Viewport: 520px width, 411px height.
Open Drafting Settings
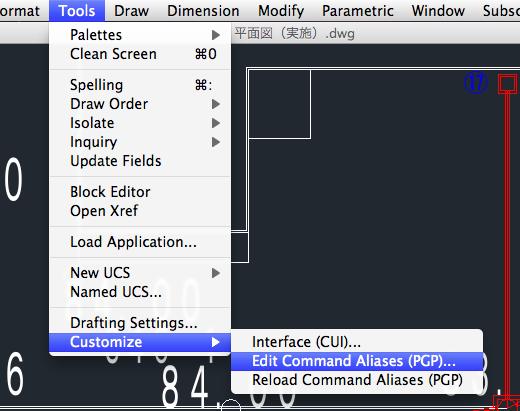click(140, 323)
